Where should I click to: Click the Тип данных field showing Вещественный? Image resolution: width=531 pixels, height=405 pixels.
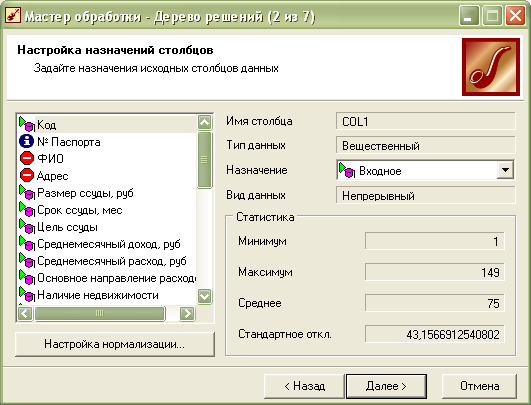pyautogui.click(x=426, y=146)
